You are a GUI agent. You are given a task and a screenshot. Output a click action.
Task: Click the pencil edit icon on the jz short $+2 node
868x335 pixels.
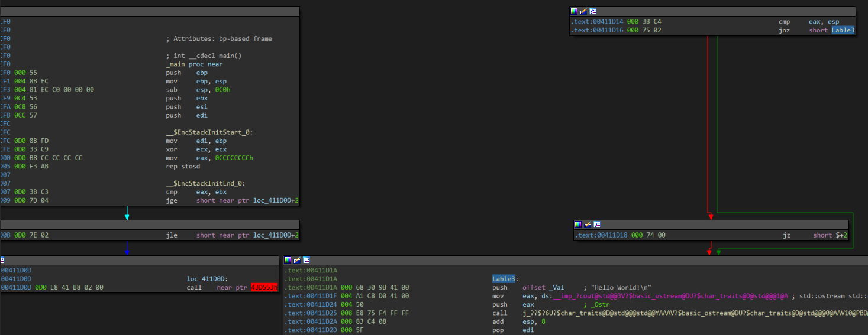coord(588,225)
